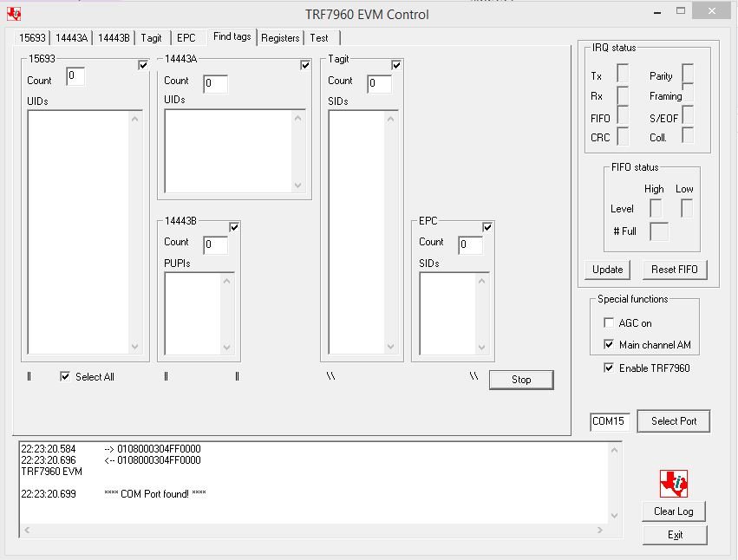Switch to the Tagit tab
The width and height of the screenshot is (738, 560).
151,37
